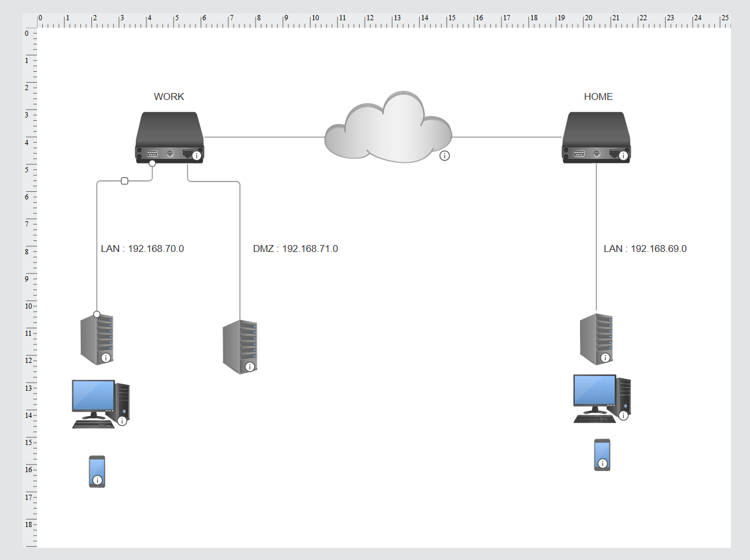The image size is (750, 560).
Task: Open info badge on HOME router
Action: [x=623, y=155]
